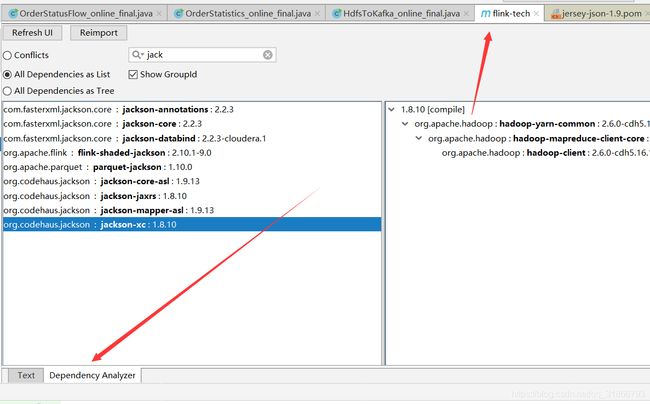
Task: Click the file icon on jersey-json-1.9.pom tab
Action: pyautogui.click(x=555, y=15)
